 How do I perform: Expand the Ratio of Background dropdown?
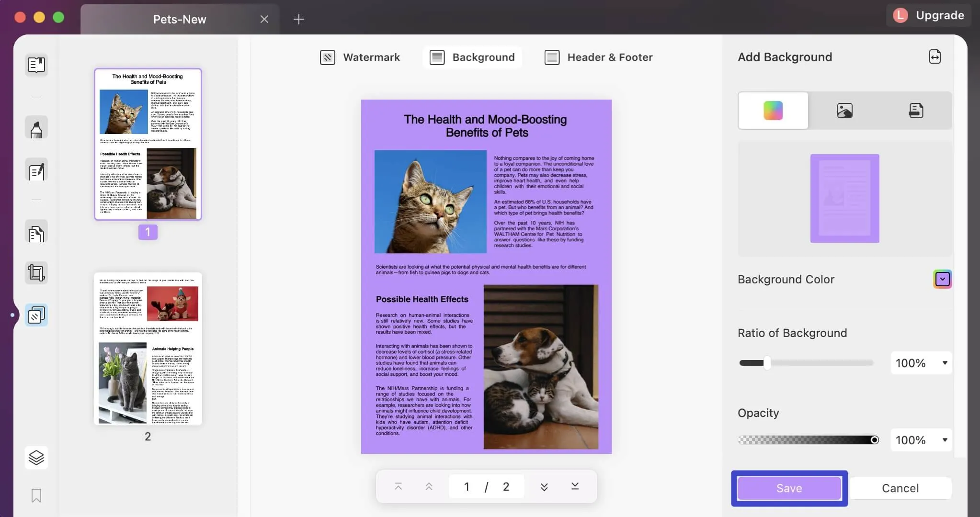point(945,362)
